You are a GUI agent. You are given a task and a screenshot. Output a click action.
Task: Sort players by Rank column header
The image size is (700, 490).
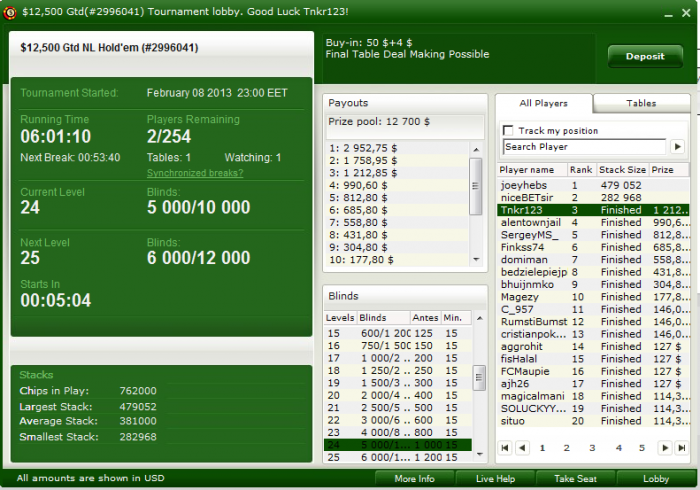(581, 170)
